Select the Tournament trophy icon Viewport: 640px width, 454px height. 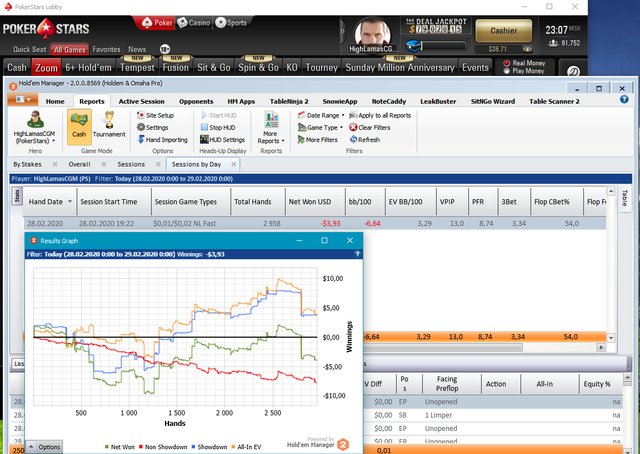(109, 120)
